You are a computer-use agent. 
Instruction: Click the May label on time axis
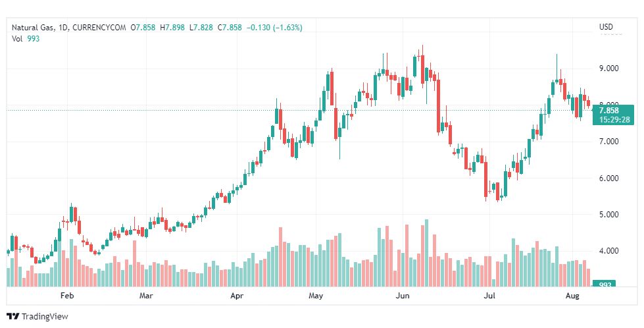(x=316, y=296)
